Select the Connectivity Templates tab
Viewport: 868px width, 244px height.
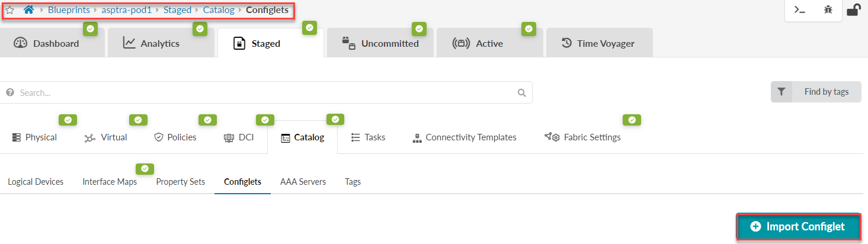pos(464,137)
